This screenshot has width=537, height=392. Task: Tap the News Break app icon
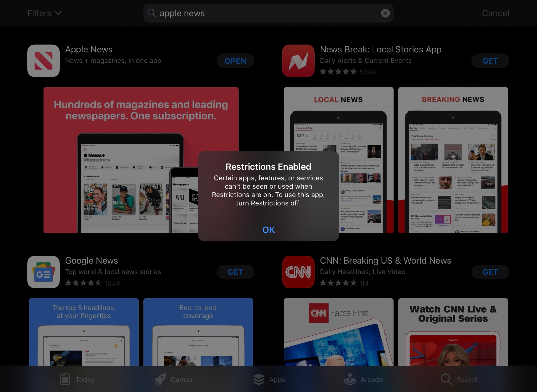(x=298, y=61)
